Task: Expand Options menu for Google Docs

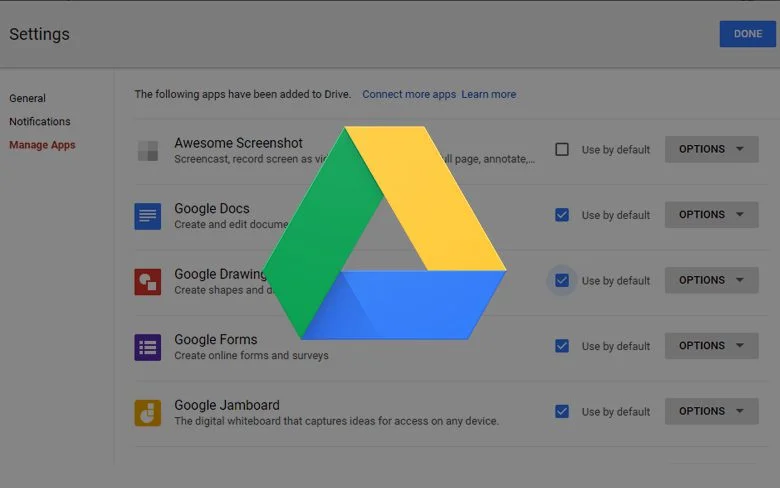Action: pyautogui.click(x=711, y=215)
